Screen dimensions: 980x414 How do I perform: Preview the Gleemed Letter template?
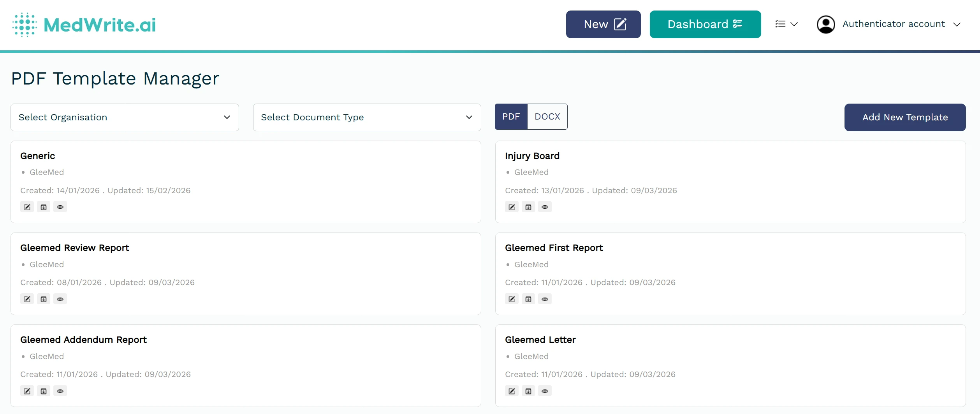(545, 391)
